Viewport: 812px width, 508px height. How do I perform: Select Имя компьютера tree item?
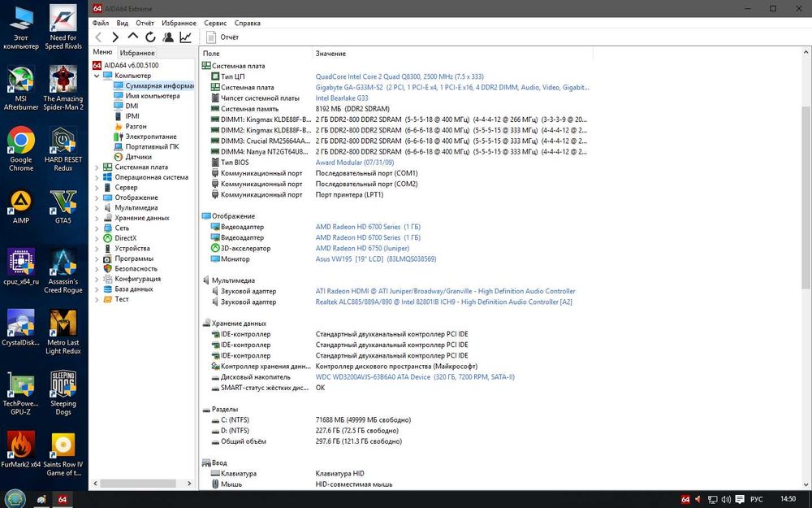[x=146, y=96]
